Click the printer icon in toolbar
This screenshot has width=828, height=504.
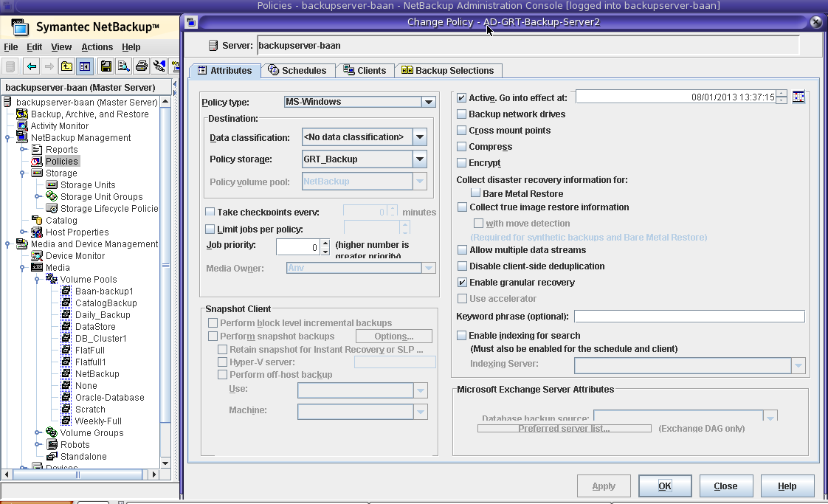pos(142,66)
